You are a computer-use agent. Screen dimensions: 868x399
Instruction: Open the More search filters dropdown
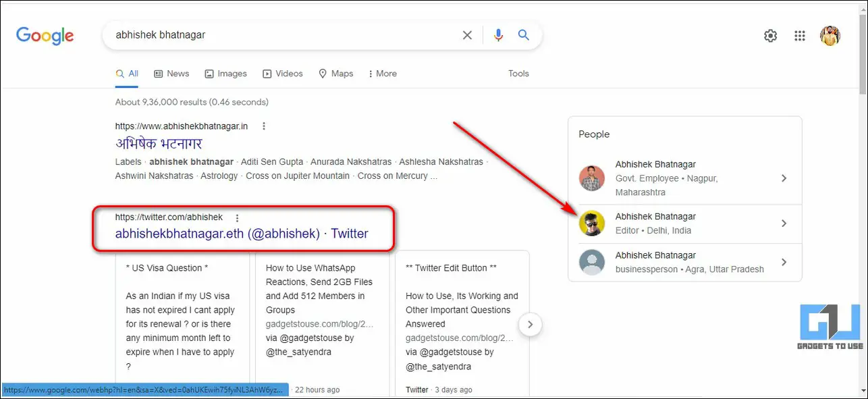tap(383, 74)
